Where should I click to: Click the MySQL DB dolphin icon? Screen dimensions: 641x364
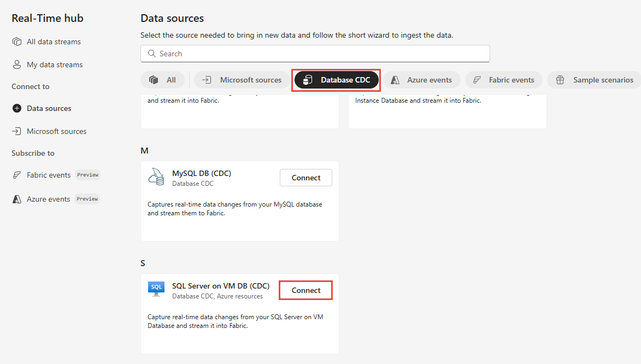(156, 177)
